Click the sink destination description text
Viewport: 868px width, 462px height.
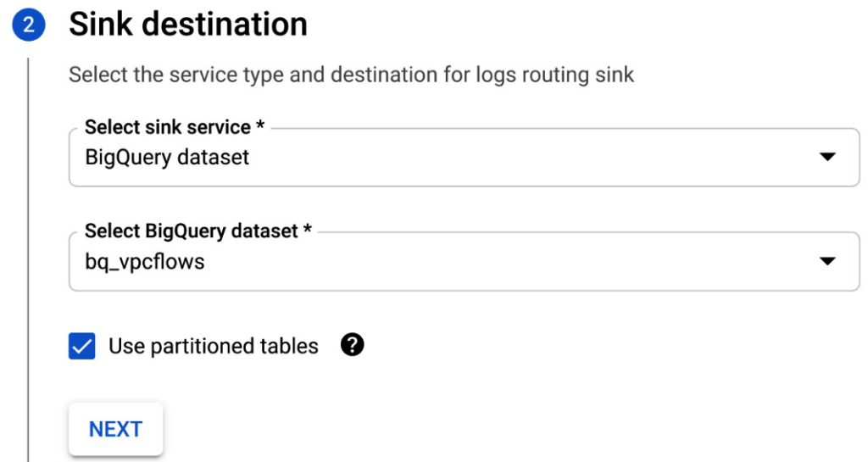tap(351, 75)
